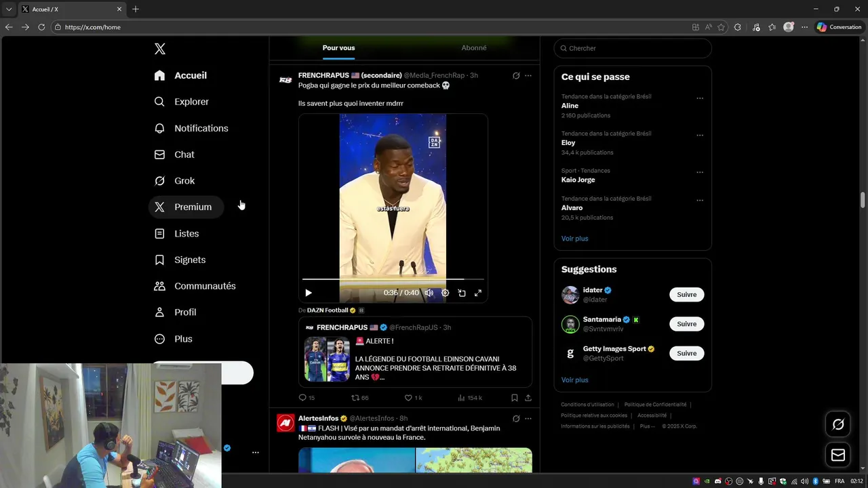
Task: Open more options for Alvaro trend
Action: (x=700, y=201)
